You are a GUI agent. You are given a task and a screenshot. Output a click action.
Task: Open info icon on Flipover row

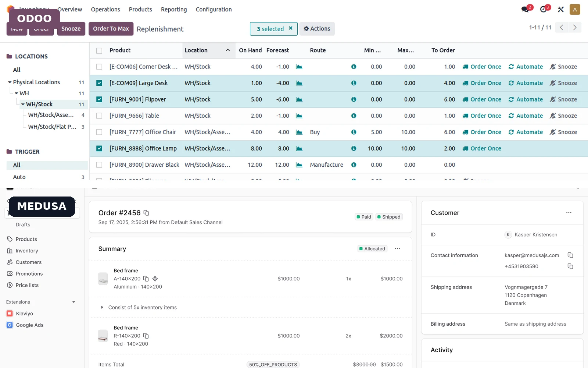[x=354, y=99]
